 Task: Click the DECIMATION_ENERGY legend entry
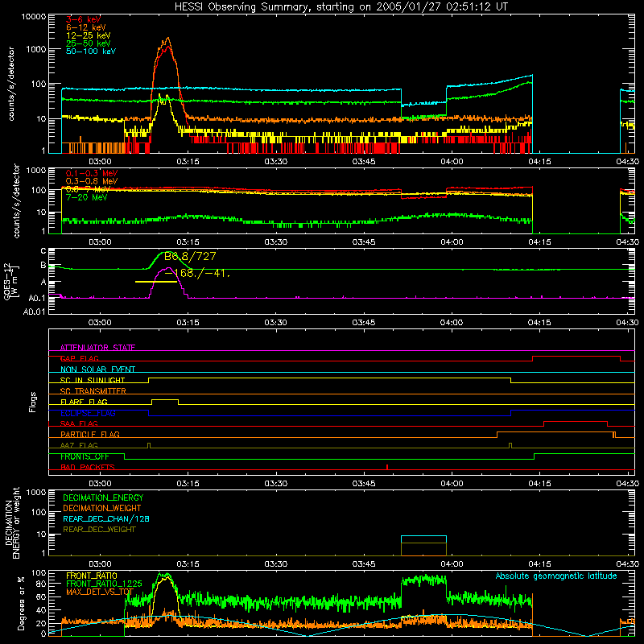(x=103, y=497)
